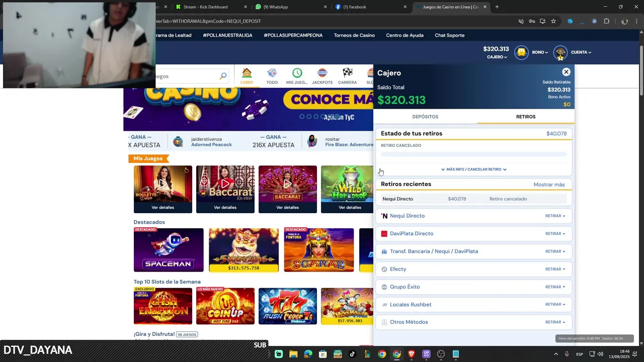Open the Chrome extensions puzzle icon
644x362 pixels.
tap(606, 21)
